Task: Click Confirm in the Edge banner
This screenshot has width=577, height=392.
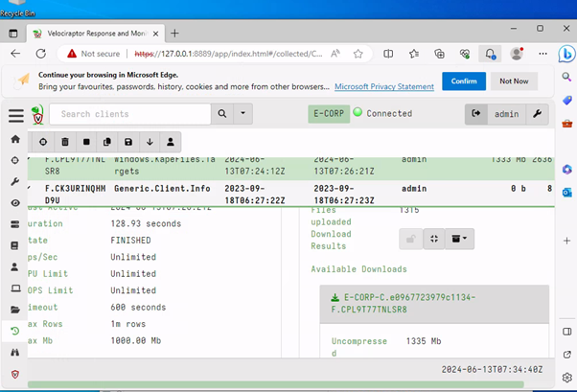Action: (464, 81)
